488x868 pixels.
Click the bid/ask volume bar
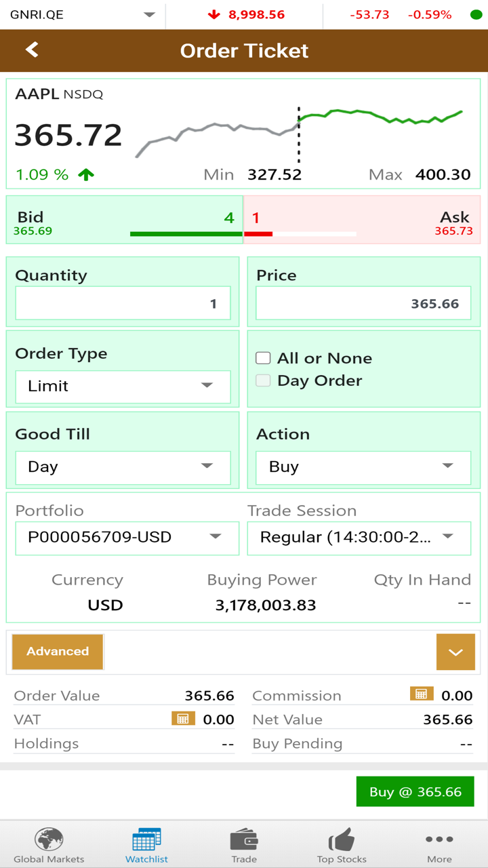[x=243, y=234]
